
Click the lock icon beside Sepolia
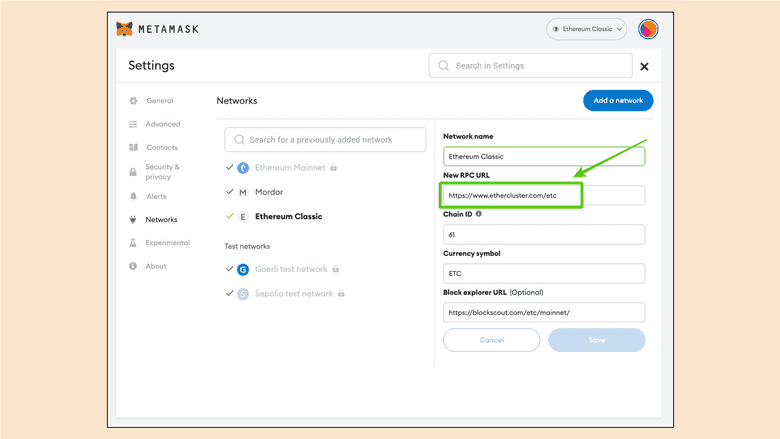[x=341, y=294]
